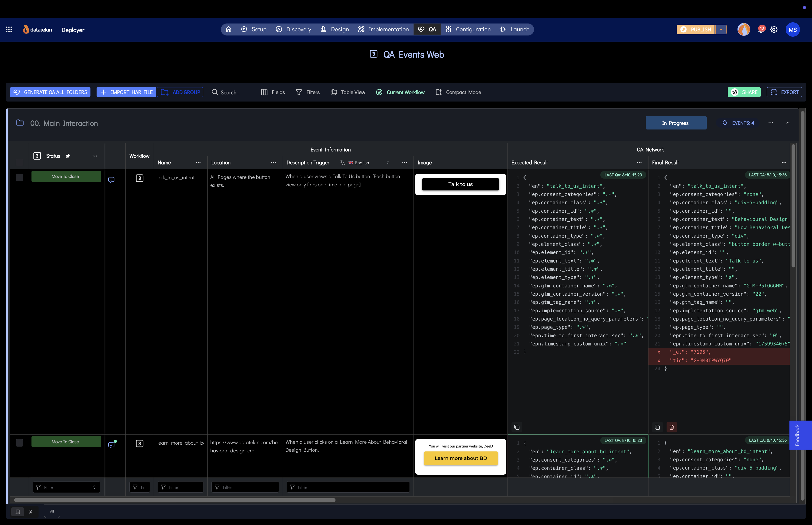Viewport: 812px width, 525px height.
Task: Copy the Final Result JSON for talk_to_us_intent
Action: tap(657, 427)
